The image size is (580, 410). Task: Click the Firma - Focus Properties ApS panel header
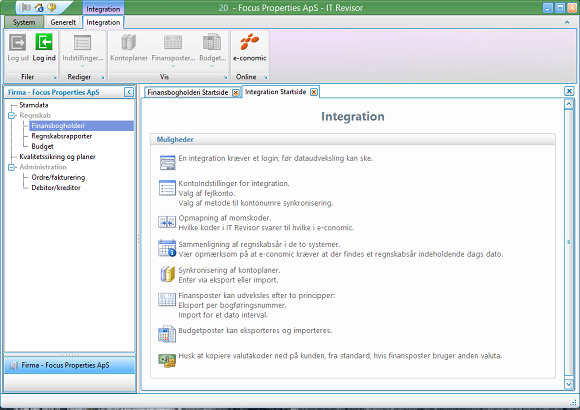pyautogui.click(x=54, y=93)
